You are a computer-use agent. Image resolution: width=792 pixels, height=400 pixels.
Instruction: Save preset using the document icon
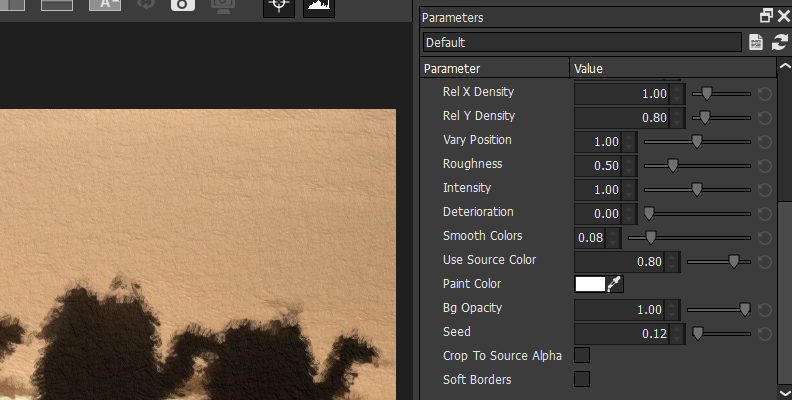pyautogui.click(x=756, y=42)
